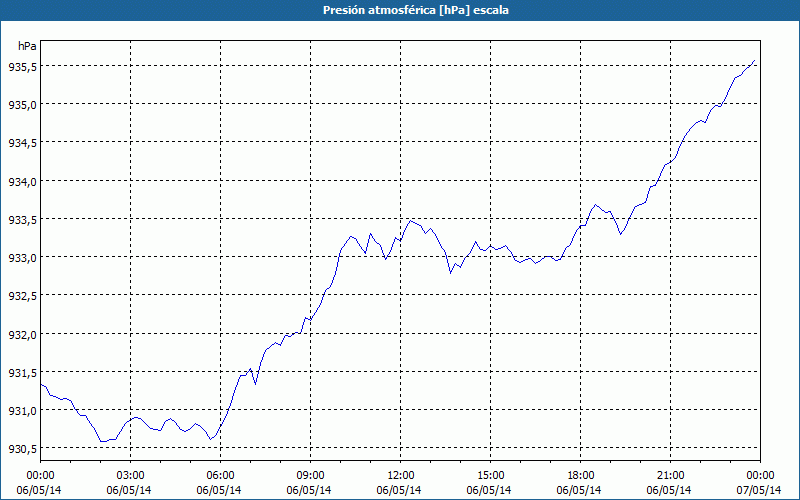
Task: Click the 03:00 time label
Action: coord(131,476)
